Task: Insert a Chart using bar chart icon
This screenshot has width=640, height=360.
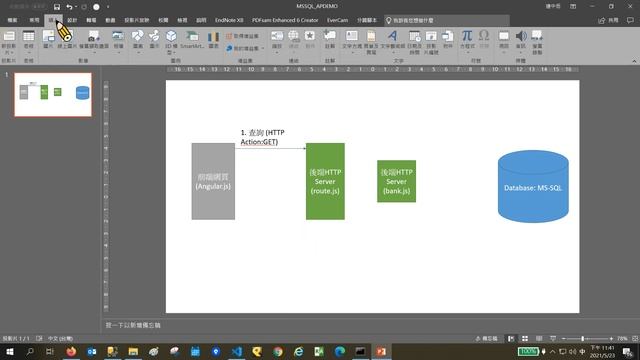Action: [213, 37]
